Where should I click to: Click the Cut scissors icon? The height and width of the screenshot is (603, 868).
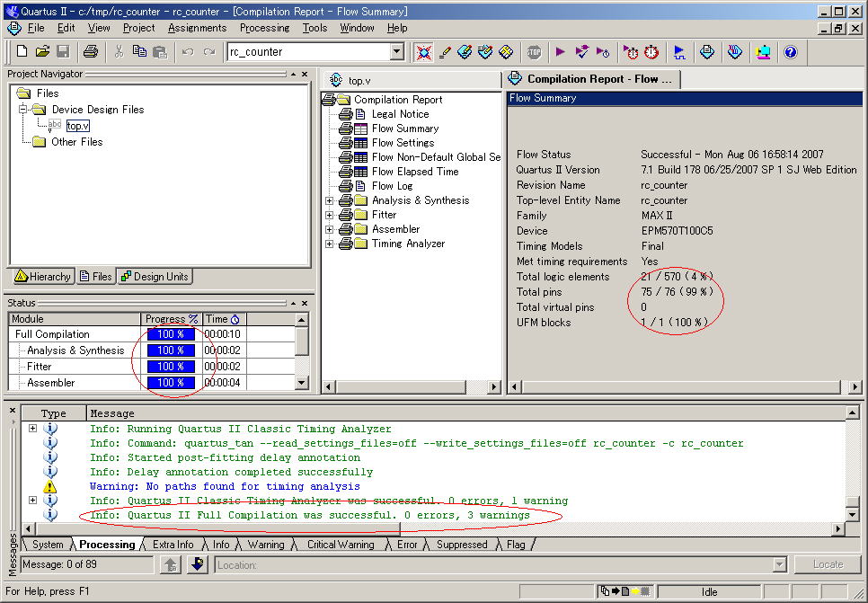point(119,51)
